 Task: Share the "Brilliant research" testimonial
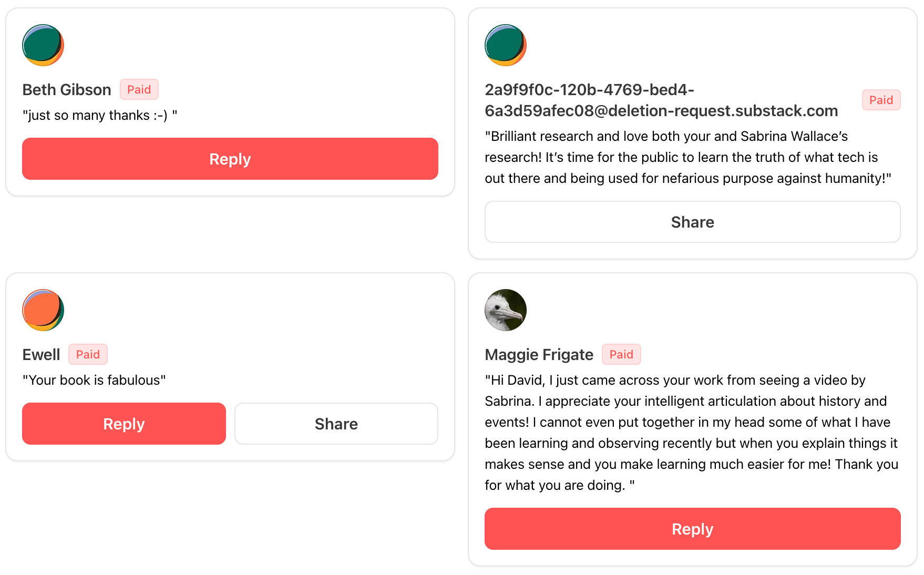click(x=692, y=222)
